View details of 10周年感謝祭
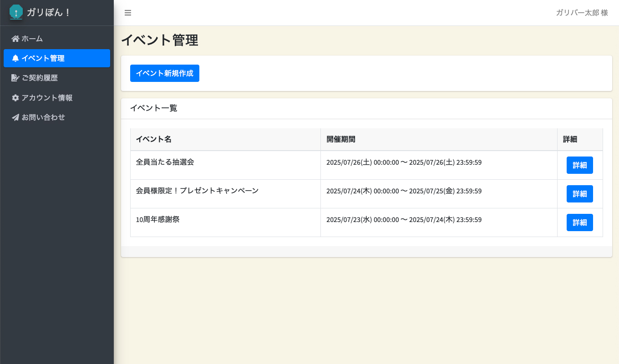This screenshot has height=364, width=619. point(579,222)
